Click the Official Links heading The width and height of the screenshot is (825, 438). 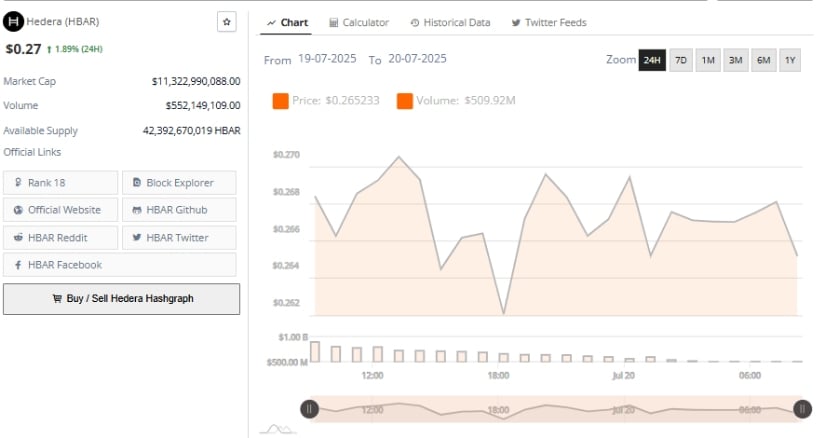coord(32,152)
